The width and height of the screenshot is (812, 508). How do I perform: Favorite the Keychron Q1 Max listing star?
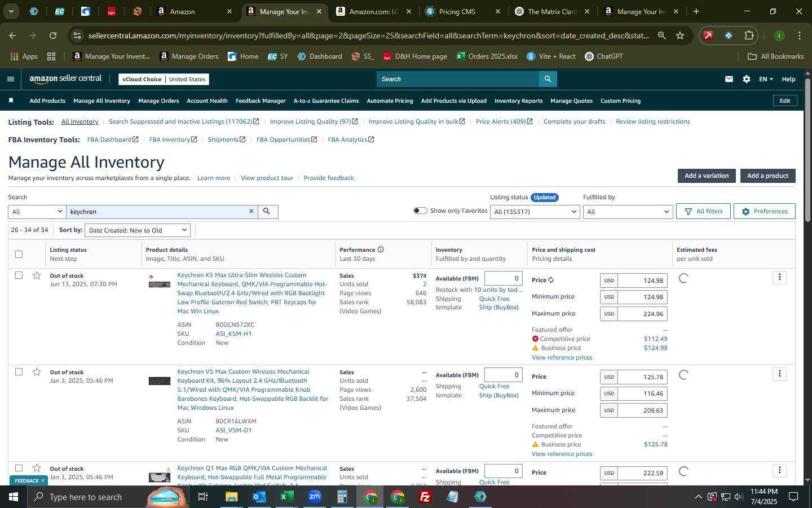37,468
